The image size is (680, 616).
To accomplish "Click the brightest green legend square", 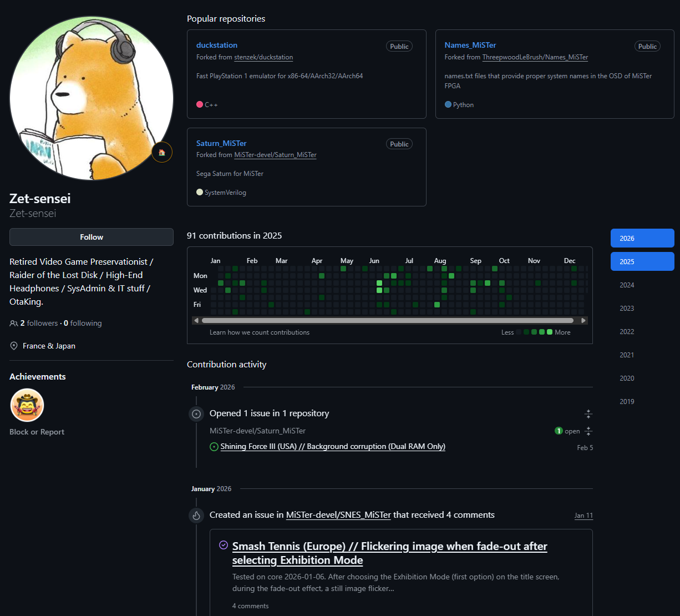I will pyautogui.click(x=550, y=332).
